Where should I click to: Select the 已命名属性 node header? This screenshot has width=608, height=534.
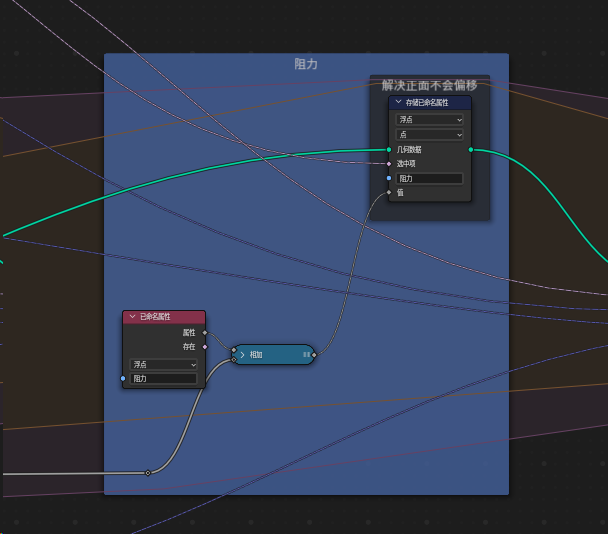[x=164, y=317]
